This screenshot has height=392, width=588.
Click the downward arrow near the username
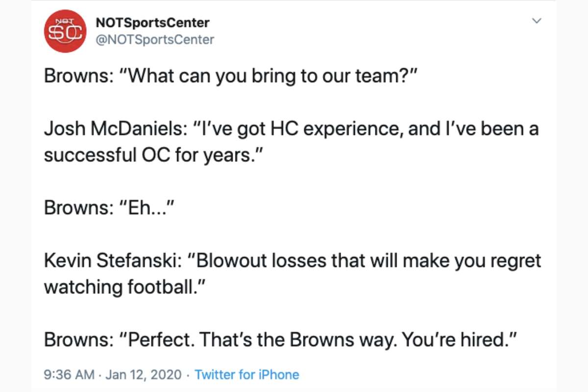537,21
